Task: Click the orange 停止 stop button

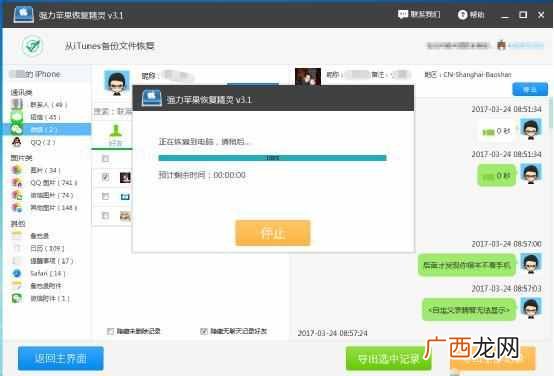Action: (x=273, y=233)
